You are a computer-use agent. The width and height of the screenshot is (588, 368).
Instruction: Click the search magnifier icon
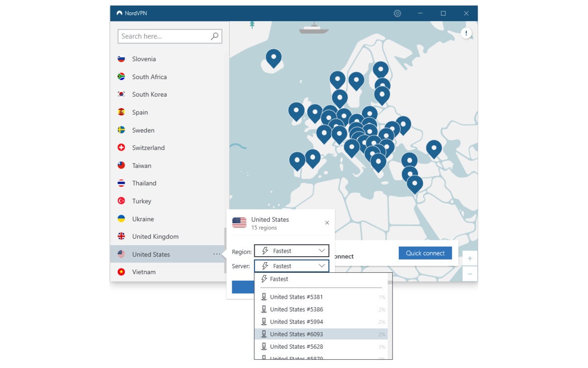(x=215, y=36)
